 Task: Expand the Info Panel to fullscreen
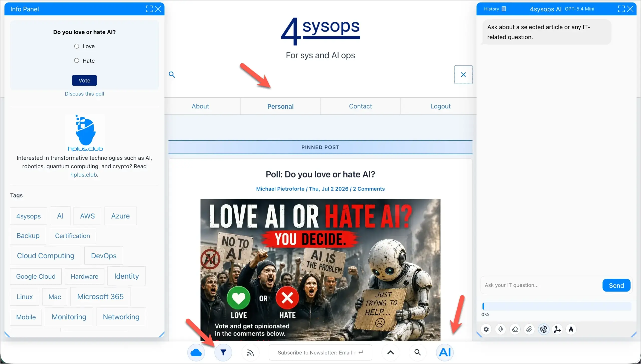[x=149, y=9]
